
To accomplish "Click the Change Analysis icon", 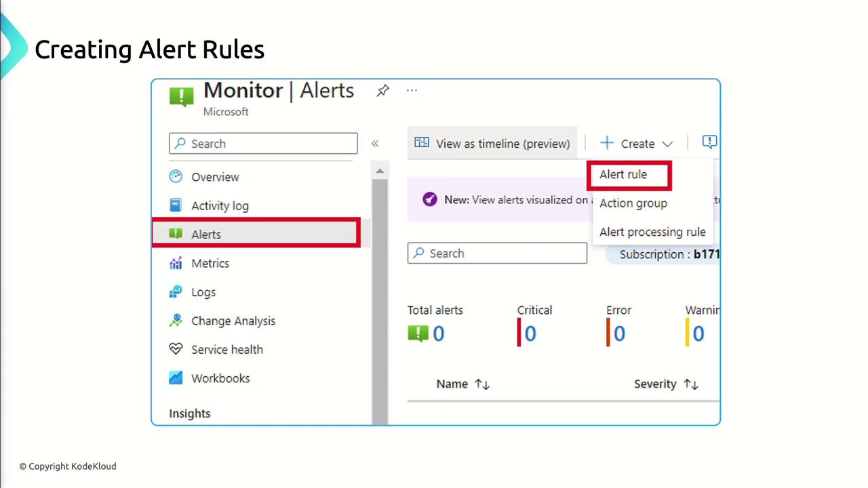I will [x=176, y=321].
